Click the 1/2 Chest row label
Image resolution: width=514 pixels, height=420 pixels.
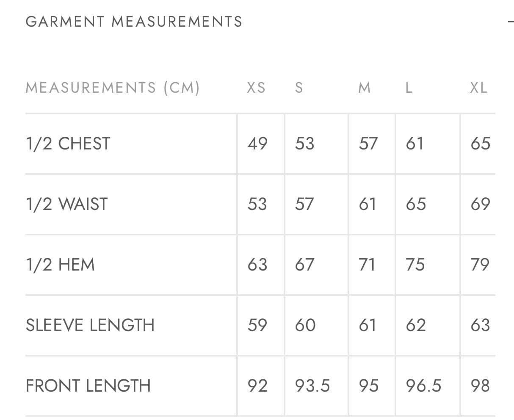click(68, 144)
